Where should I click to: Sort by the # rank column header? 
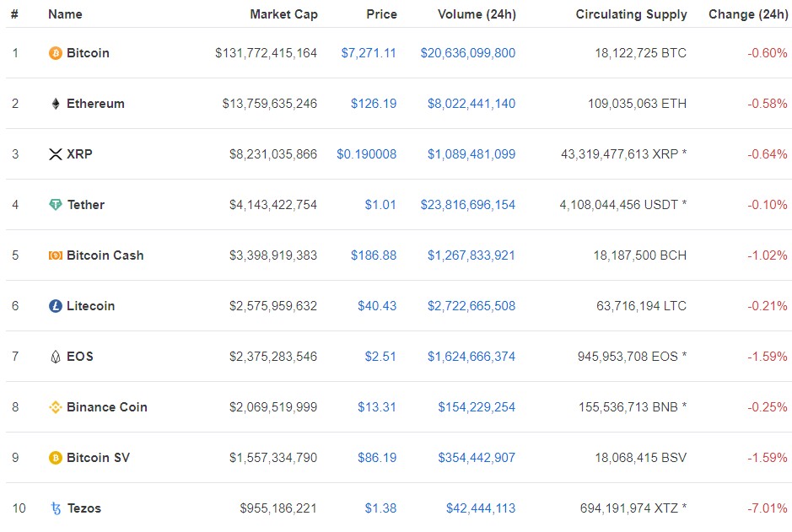[14, 14]
